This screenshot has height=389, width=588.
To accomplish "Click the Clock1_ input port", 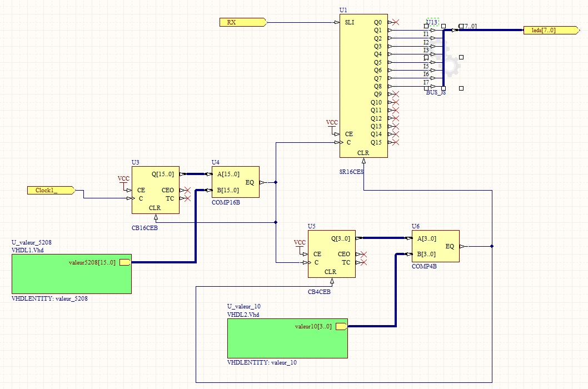I will tap(50, 191).
